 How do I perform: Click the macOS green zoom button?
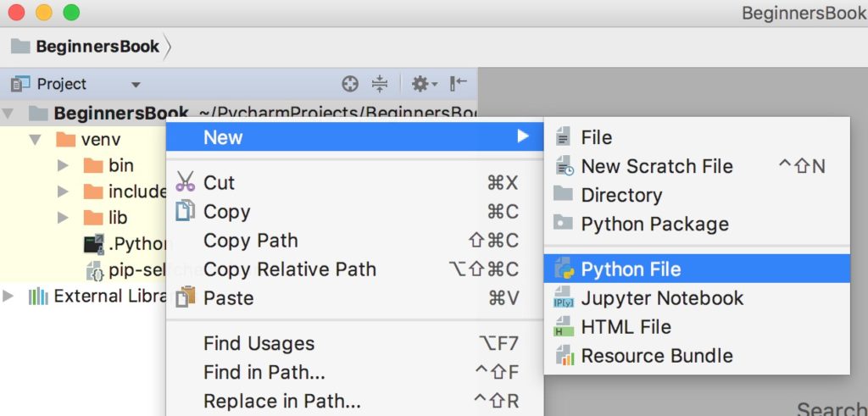pos(71,12)
